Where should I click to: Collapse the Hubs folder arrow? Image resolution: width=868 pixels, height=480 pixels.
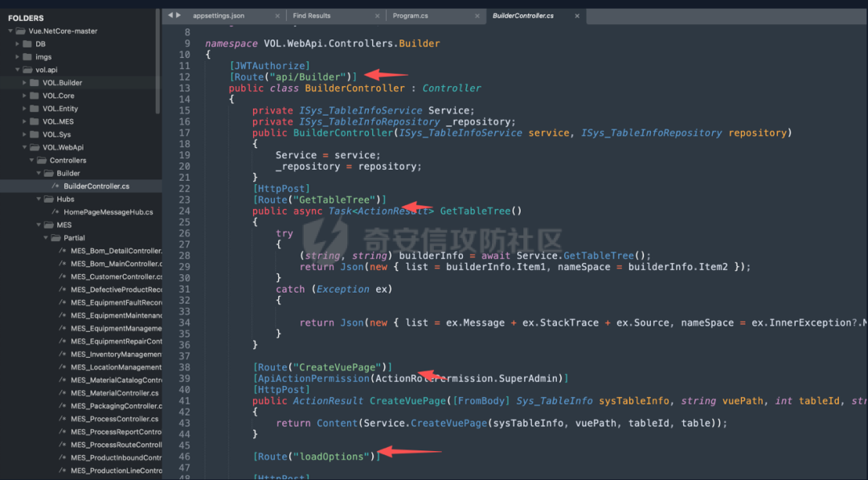pyautogui.click(x=39, y=199)
